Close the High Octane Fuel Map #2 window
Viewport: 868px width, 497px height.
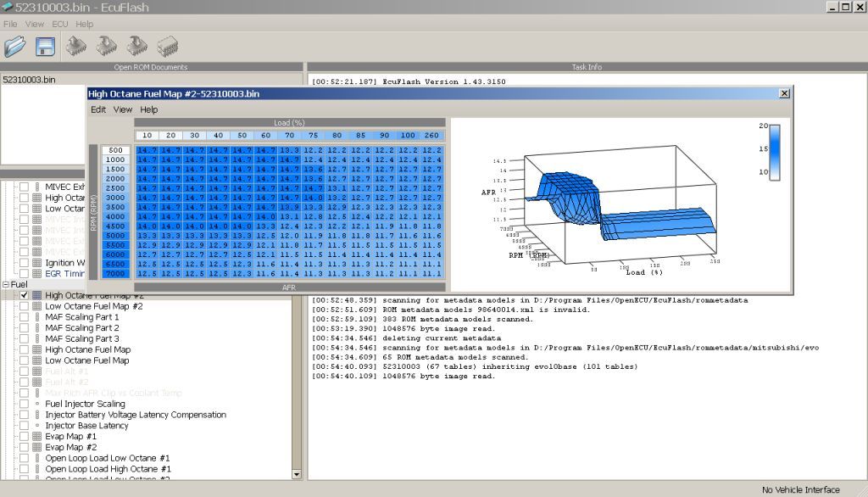coord(784,93)
